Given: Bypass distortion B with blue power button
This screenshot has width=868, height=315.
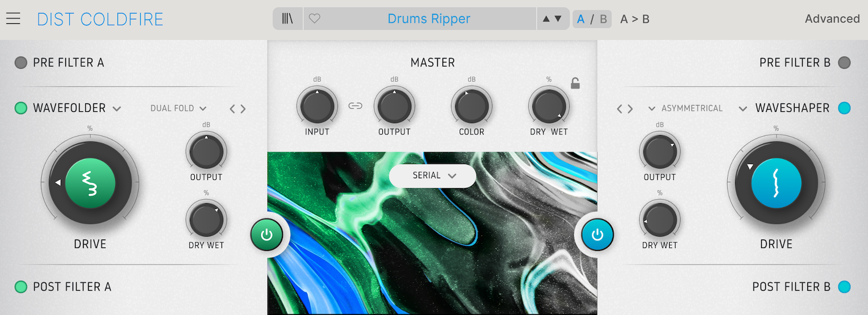Looking at the screenshot, I should (x=598, y=234).
